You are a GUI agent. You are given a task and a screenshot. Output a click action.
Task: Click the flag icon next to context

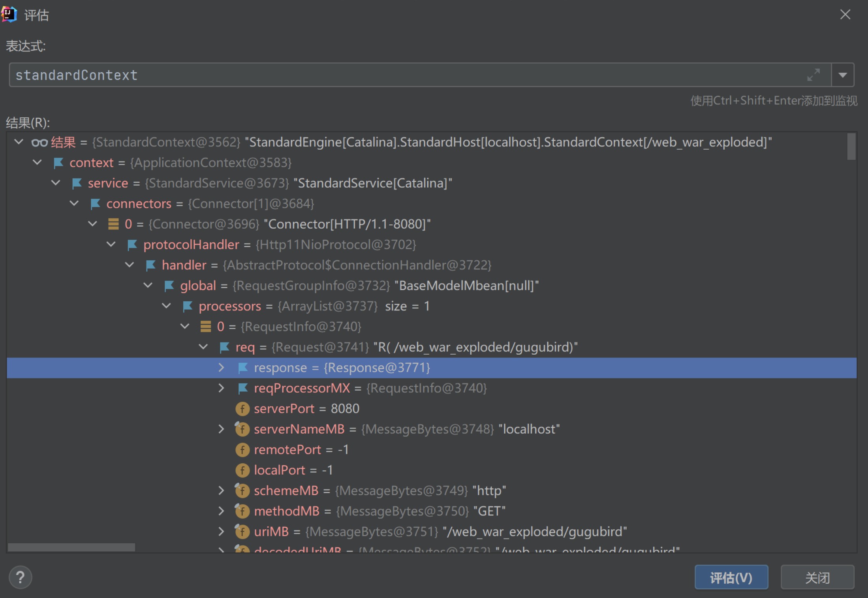tap(58, 163)
